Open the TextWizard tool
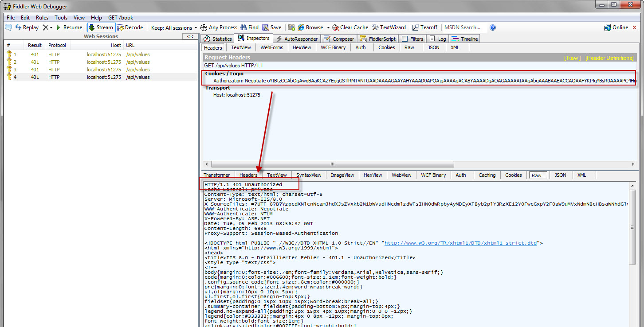 389,27
